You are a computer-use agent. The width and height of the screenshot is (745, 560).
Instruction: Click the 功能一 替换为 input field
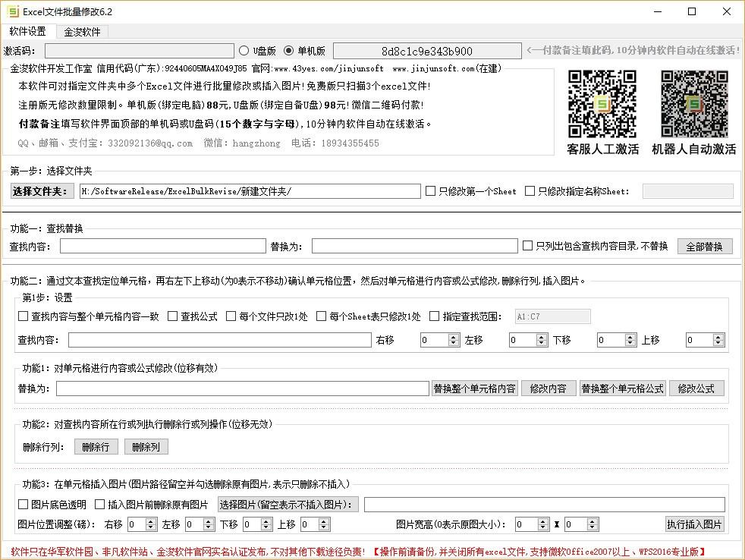tap(415, 246)
